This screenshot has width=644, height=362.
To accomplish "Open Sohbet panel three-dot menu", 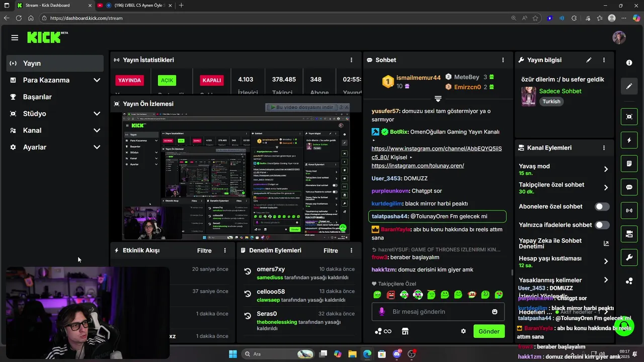I will pyautogui.click(x=503, y=60).
